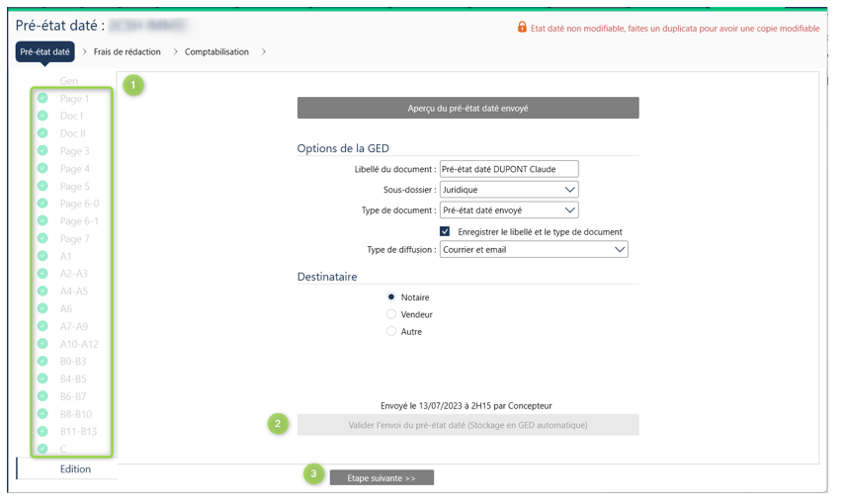Click the green check icon beside A7-A9
The height and width of the screenshot is (504, 847).
(x=42, y=326)
